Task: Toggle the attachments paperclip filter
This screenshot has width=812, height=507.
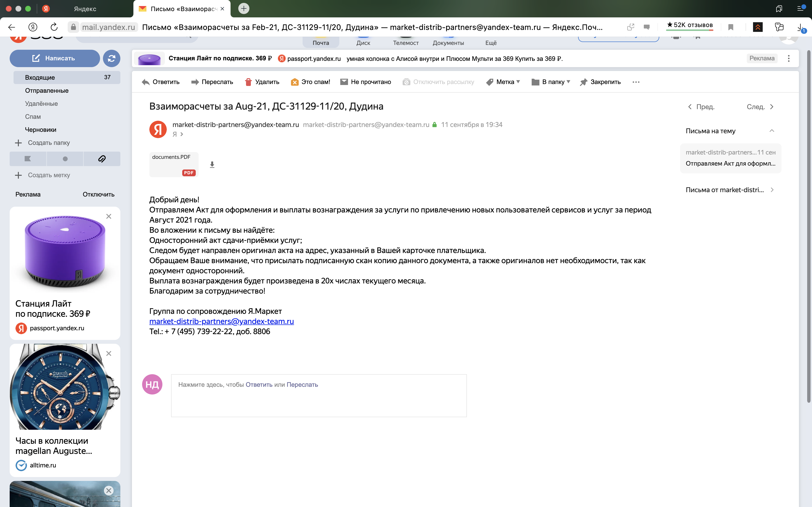Action: [102, 159]
